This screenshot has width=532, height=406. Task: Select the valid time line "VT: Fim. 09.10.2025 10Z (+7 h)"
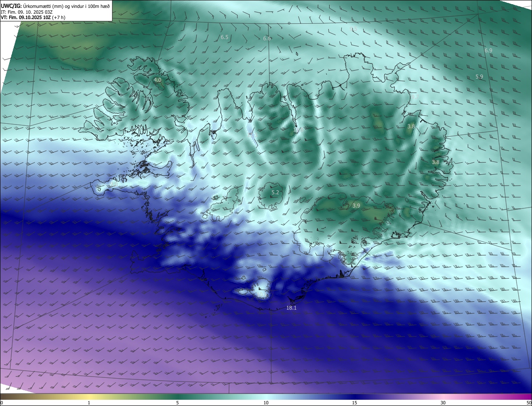[33, 17]
